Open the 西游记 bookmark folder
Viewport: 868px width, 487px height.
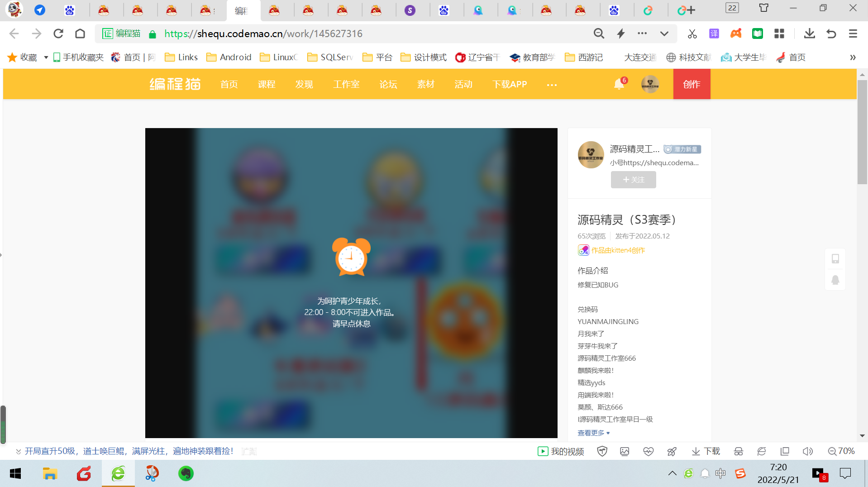[584, 57]
